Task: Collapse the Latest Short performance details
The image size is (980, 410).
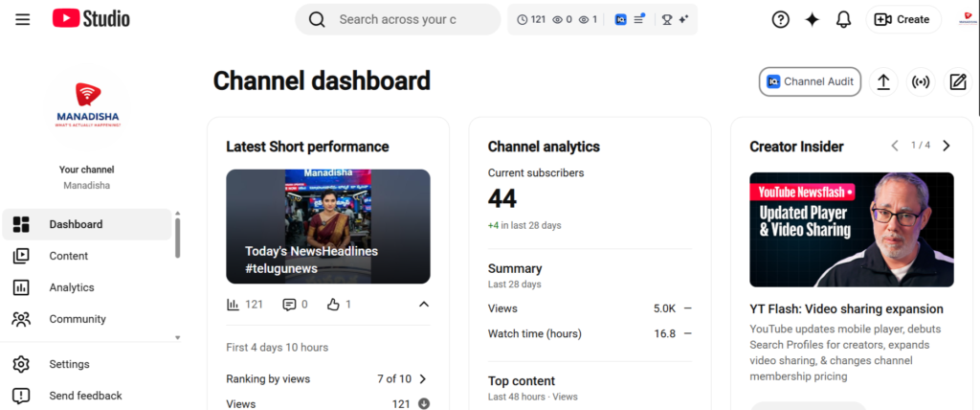Action: [x=424, y=305]
